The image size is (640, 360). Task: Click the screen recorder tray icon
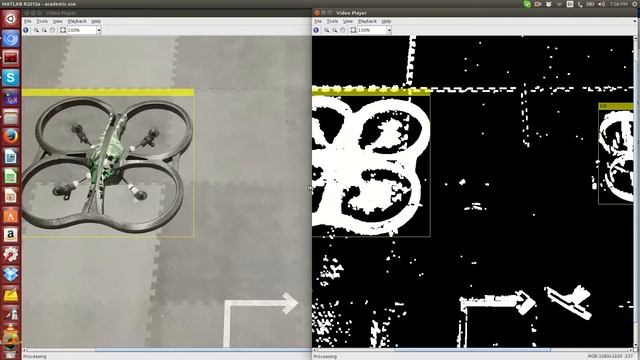538,4
